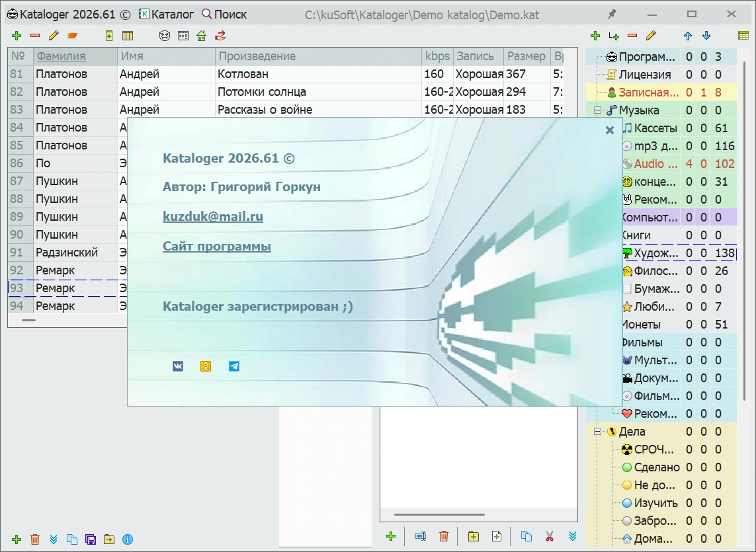Image resolution: width=756 pixels, height=552 pixels.
Task: Select row 86 По
Action: pyautogui.click(x=67, y=163)
